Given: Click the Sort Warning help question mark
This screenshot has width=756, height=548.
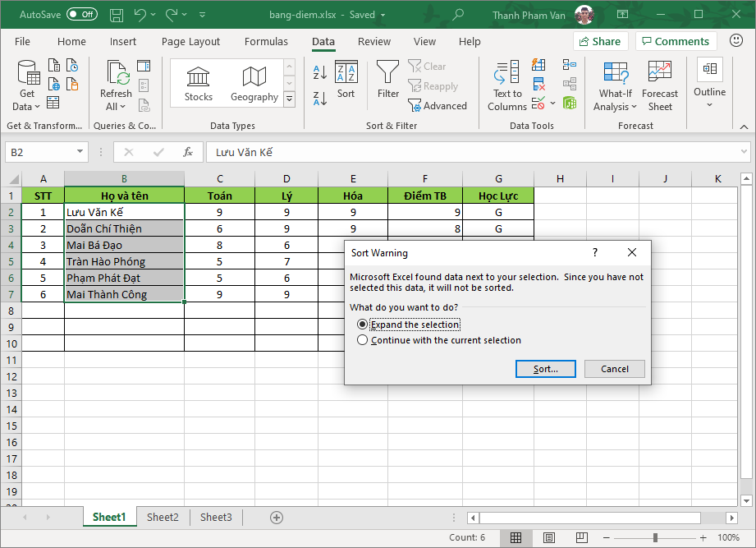Looking at the screenshot, I should click(x=595, y=252).
